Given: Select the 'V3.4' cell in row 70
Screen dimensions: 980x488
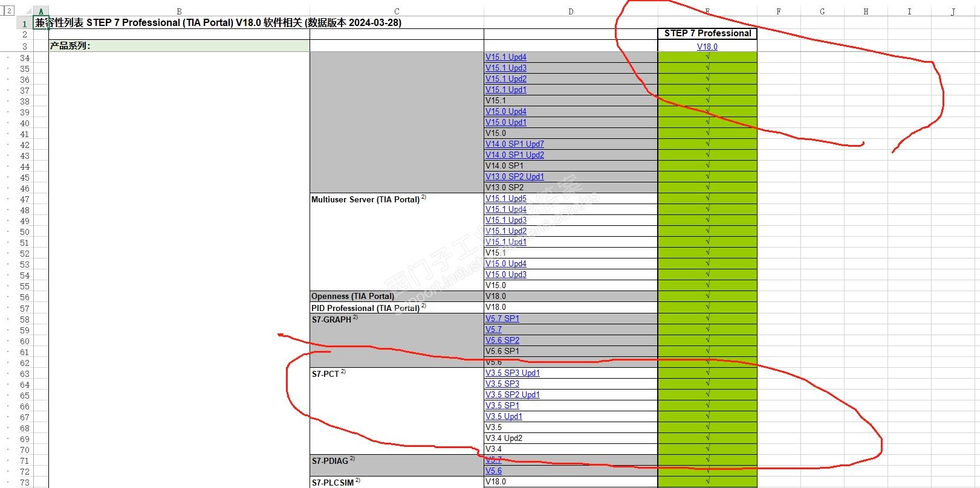Looking at the screenshot, I should tap(571, 449).
